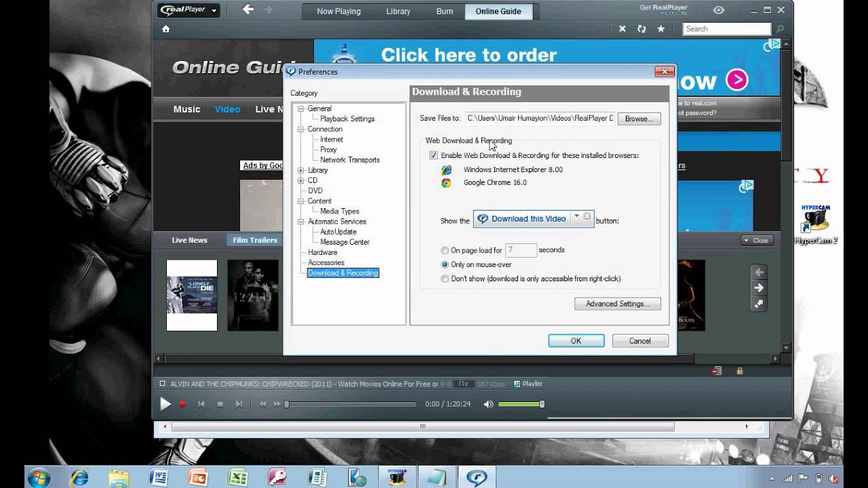This screenshot has height=488, width=868.
Task: Open Internet Explorer from the taskbar
Action: pyautogui.click(x=79, y=477)
